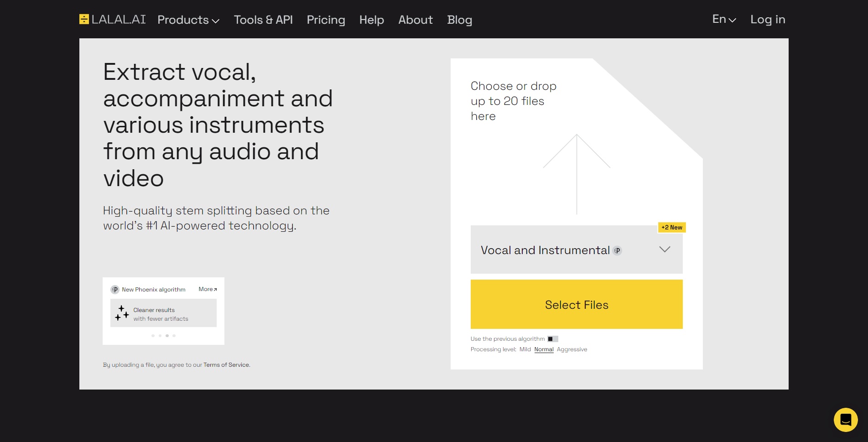Click the Phoenix algorithm badge icon in card

coord(115,290)
